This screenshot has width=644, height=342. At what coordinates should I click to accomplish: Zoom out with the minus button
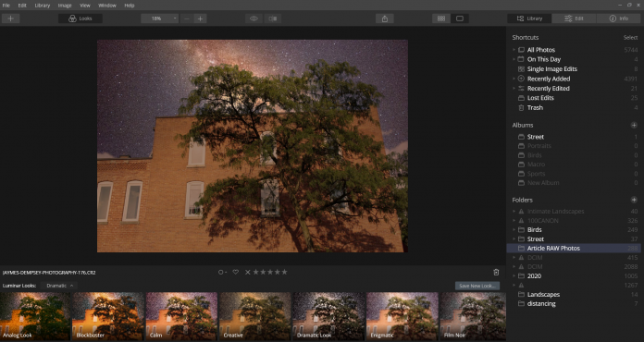coord(187,18)
